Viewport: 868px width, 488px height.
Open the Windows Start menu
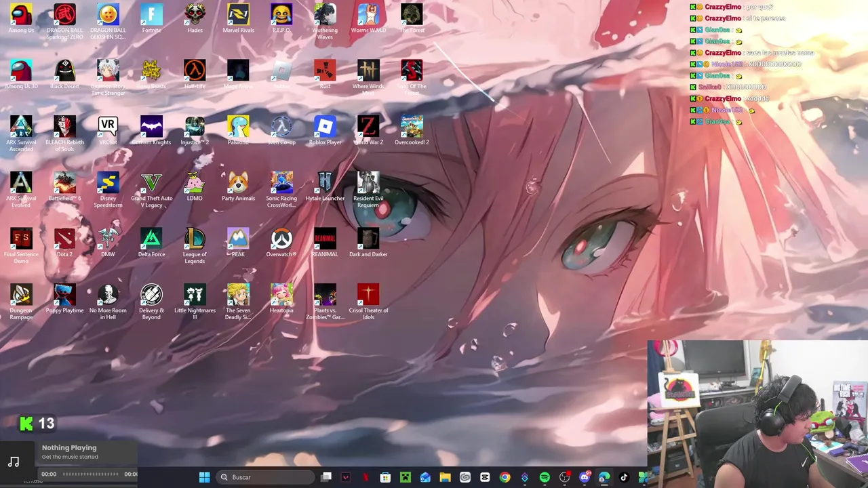(204, 477)
